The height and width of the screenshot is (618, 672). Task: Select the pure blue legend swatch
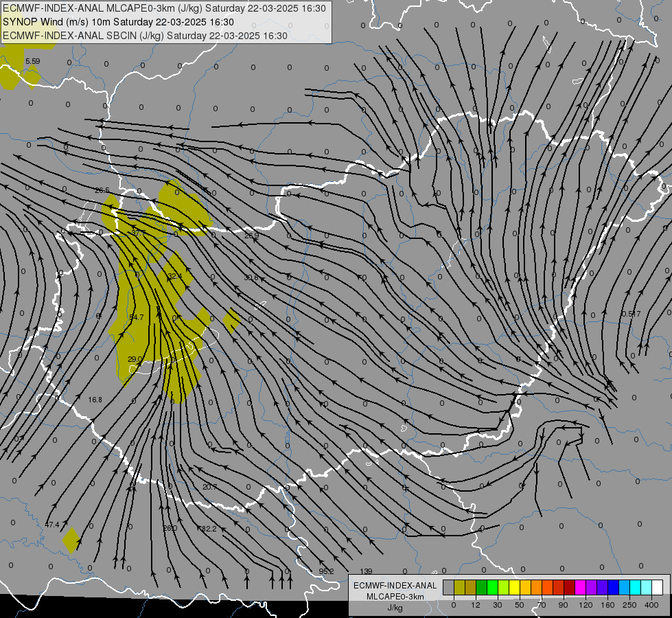point(614,587)
